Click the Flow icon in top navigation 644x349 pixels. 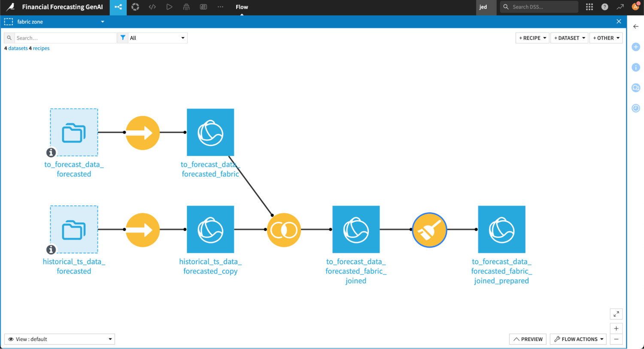pos(118,7)
